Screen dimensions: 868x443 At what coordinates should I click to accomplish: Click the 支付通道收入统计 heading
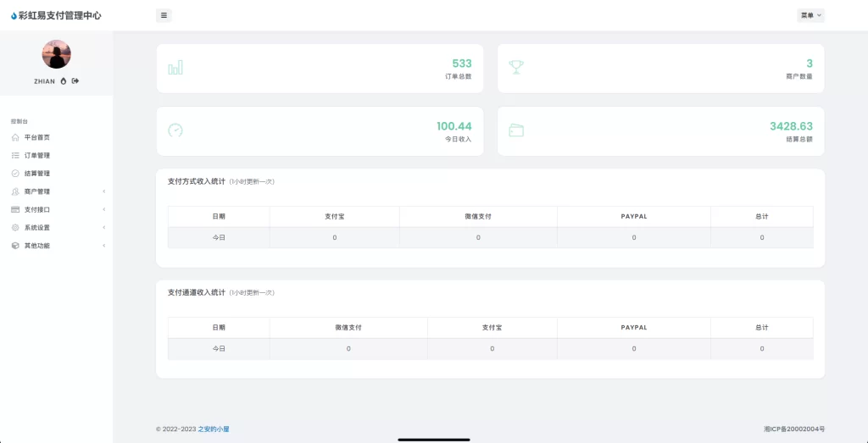coord(197,292)
